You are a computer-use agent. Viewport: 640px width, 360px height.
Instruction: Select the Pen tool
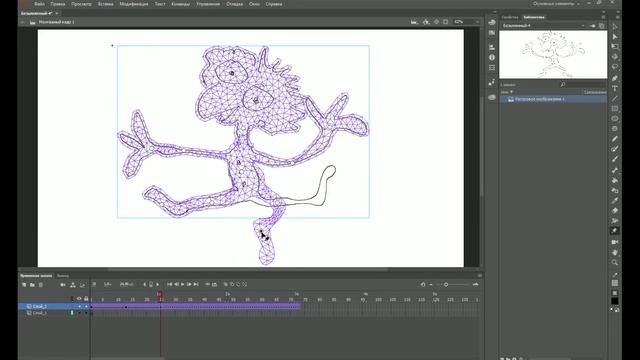point(615,78)
